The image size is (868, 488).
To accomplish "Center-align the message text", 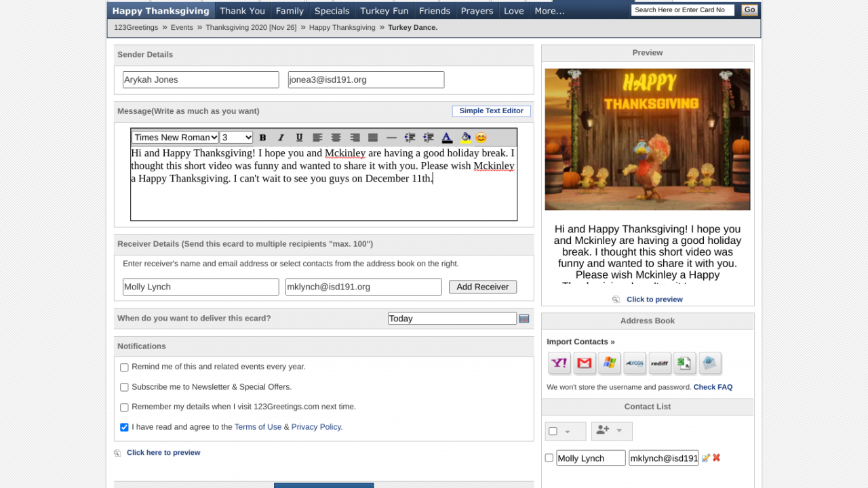I will tap(336, 138).
